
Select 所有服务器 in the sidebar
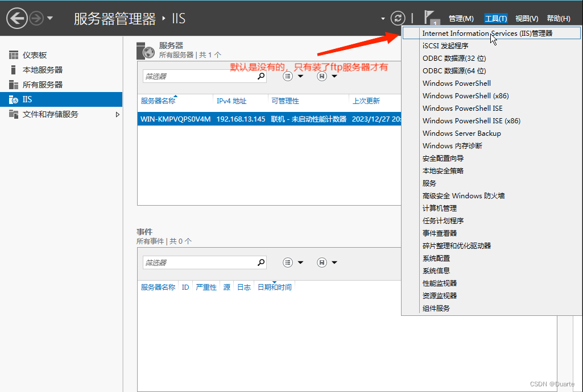point(61,85)
